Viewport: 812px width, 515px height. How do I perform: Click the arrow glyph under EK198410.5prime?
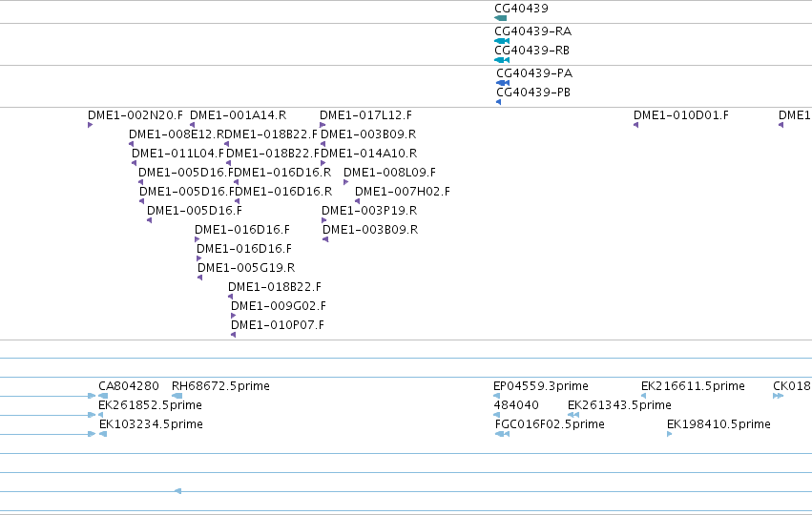(x=670, y=434)
